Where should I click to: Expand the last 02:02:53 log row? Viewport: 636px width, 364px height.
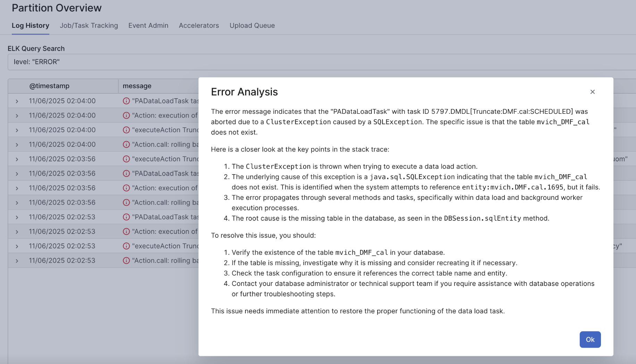(x=17, y=261)
